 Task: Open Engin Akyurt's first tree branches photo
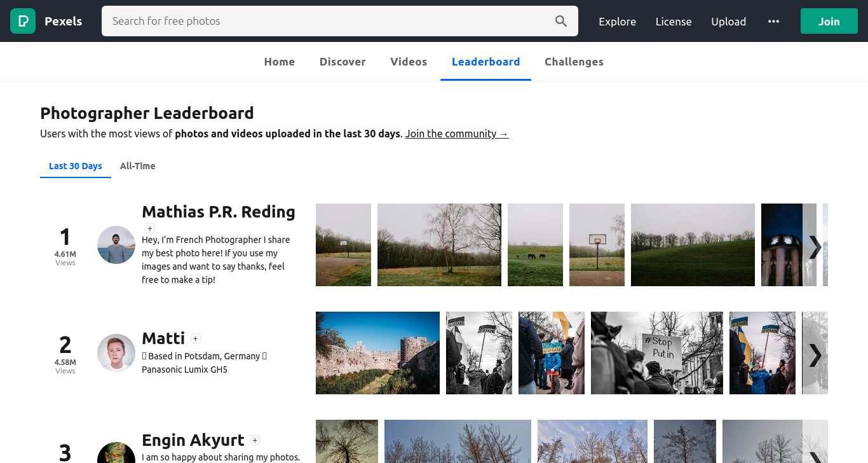click(x=347, y=441)
